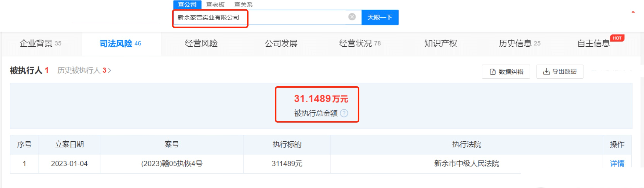Image resolution: width=644 pixels, height=188 pixels.
Task: Click the 数据纠错 button
Action: tap(506, 72)
